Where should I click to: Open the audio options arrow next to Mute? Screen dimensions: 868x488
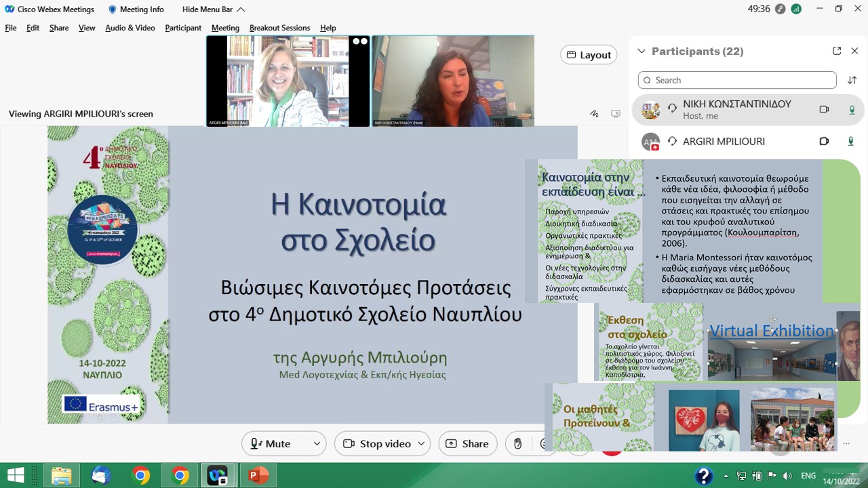[x=317, y=443]
